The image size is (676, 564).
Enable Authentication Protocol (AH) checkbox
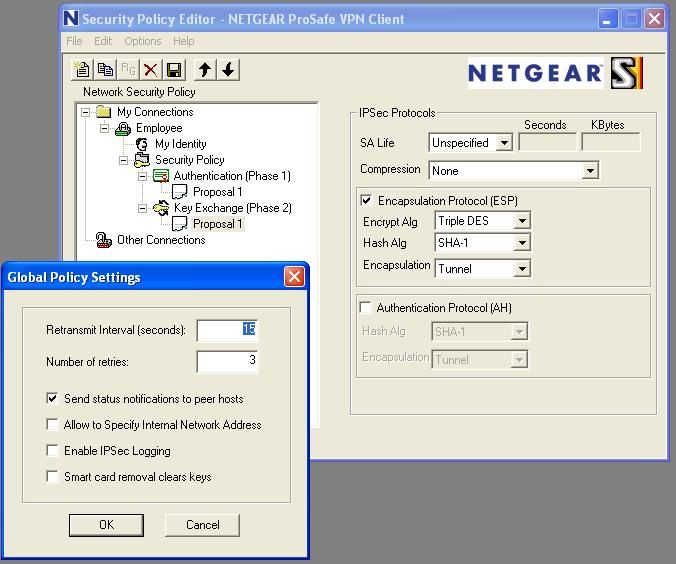(x=365, y=307)
